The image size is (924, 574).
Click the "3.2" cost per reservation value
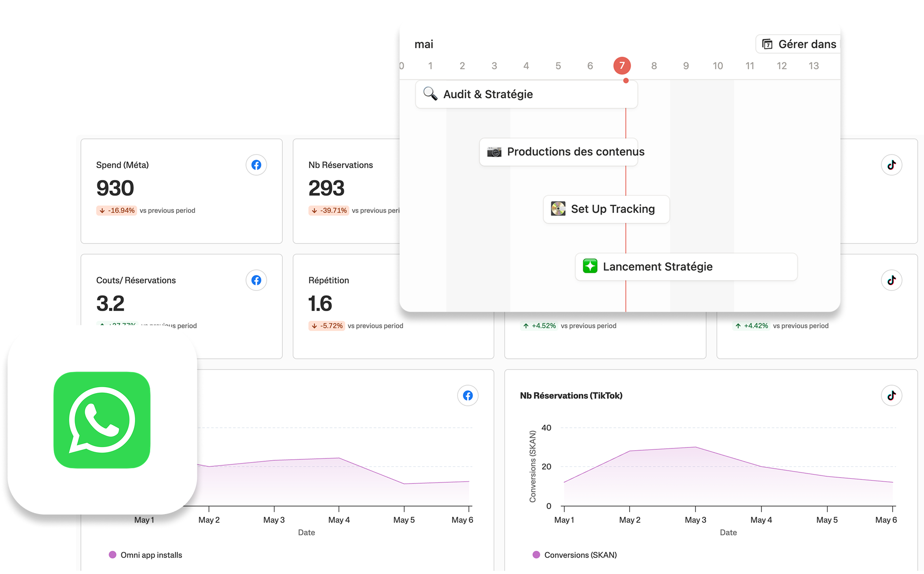111,304
